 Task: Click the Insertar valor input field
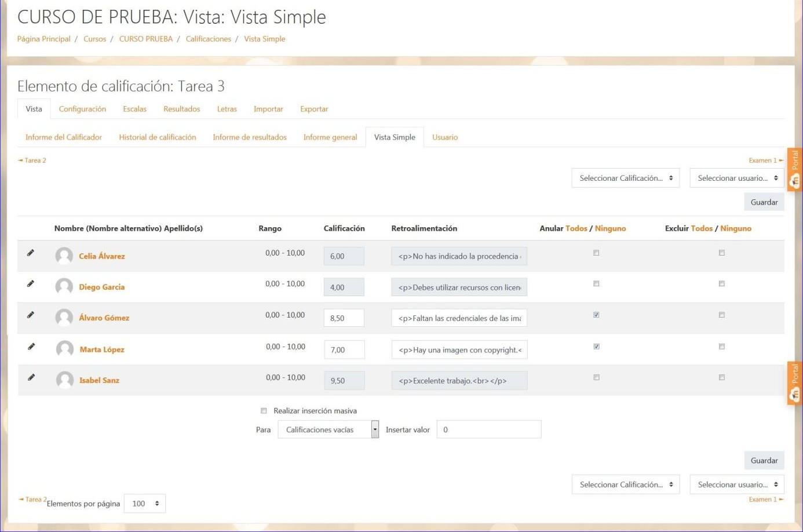pyautogui.click(x=488, y=429)
